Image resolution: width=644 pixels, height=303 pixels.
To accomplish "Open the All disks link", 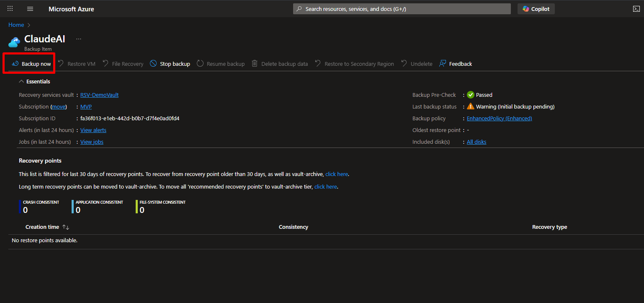I will click(477, 142).
